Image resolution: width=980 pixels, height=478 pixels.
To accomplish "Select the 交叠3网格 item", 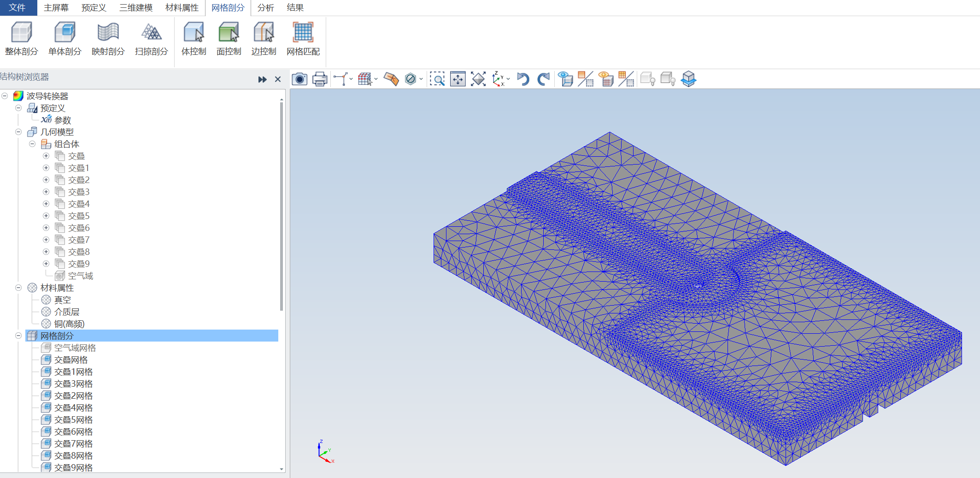I will [x=73, y=384].
